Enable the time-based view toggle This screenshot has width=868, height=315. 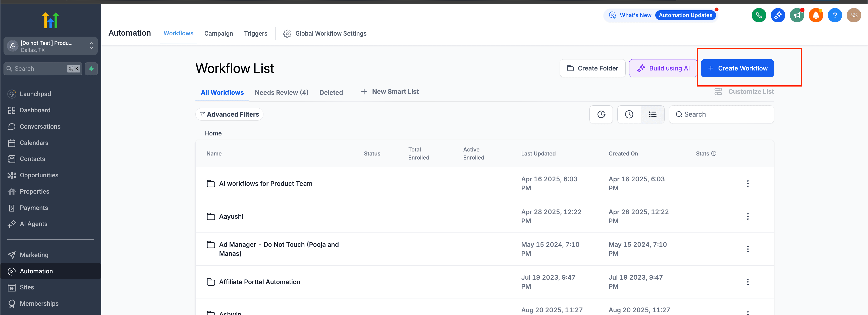[x=629, y=114]
